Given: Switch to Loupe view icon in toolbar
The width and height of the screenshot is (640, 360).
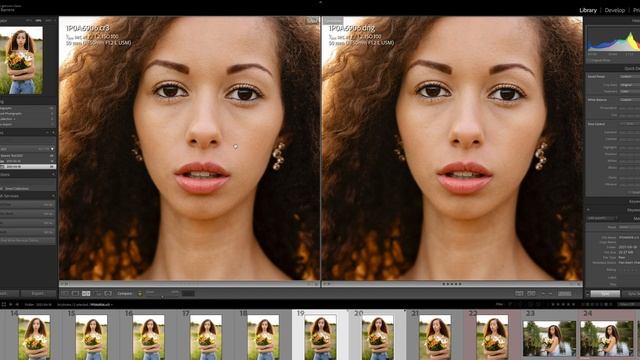Looking at the screenshot, I should click(76, 293).
